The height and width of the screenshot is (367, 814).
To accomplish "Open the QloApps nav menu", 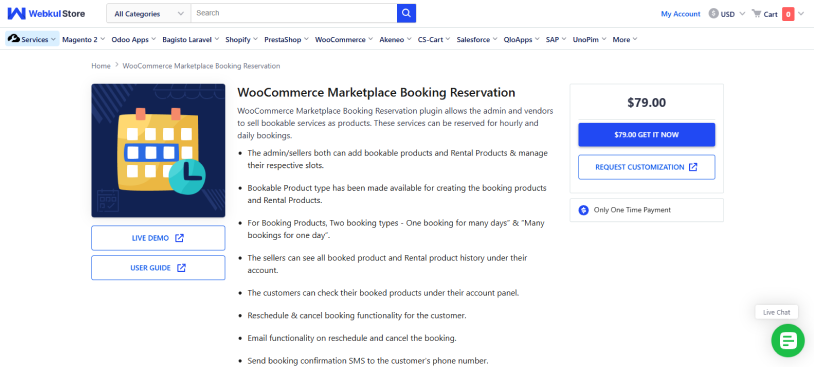I will point(522,39).
